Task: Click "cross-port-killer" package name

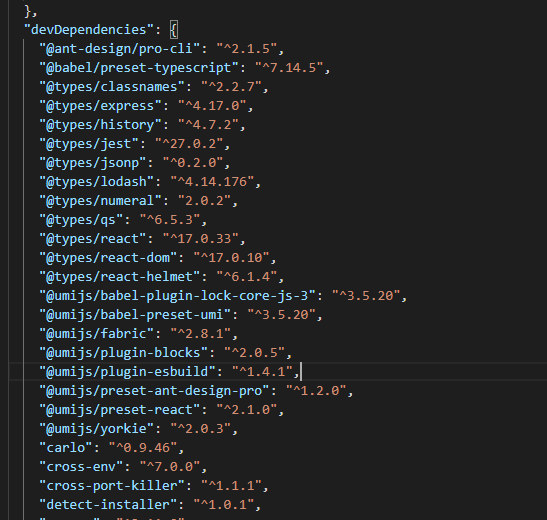Action: pyautogui.click(x=112, y=486)
